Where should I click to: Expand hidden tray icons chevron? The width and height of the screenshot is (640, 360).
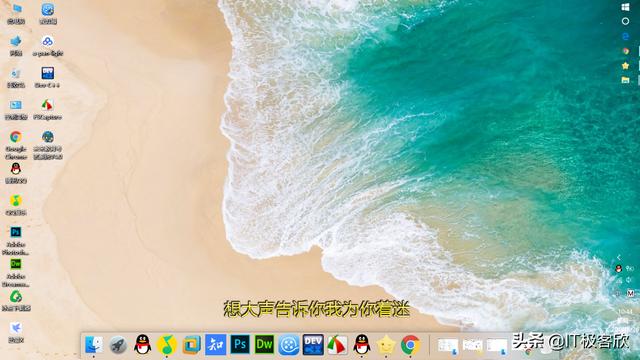coord(619,257)
